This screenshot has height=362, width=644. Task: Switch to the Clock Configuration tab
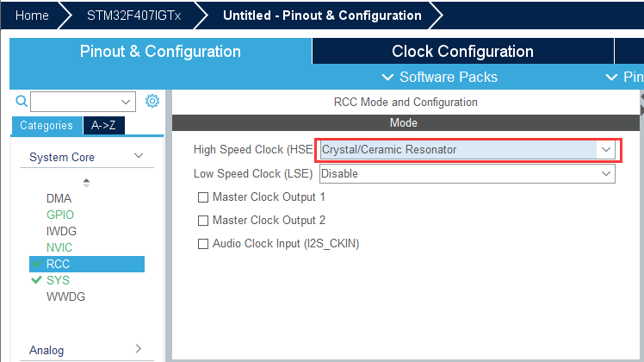coord(462,52)
